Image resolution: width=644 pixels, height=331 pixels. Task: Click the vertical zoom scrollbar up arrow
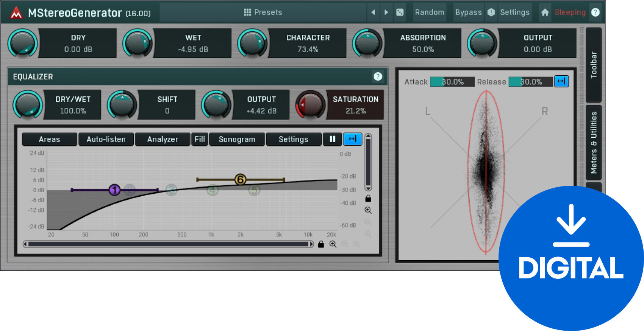[x=368, y=136]
